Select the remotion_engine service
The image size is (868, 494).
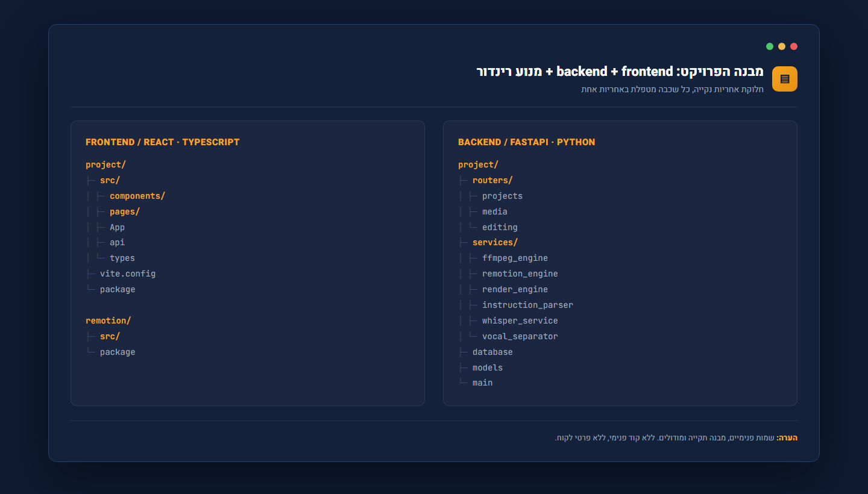coord(520,274)
